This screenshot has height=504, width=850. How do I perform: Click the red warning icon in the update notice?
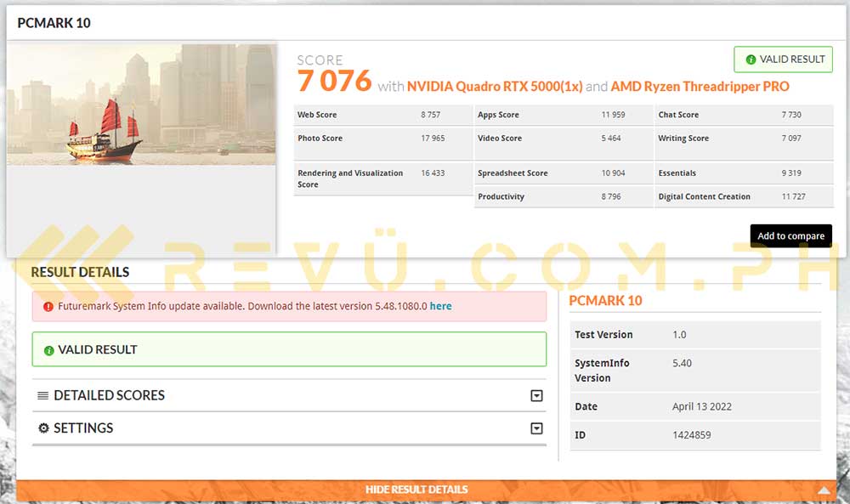pyautogui.click(x=48, y=307)
